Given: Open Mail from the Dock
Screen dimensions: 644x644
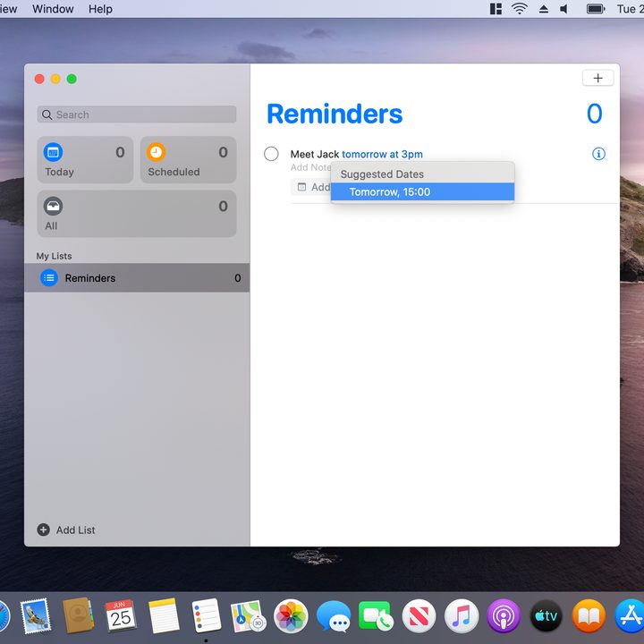Looking at the screenshot, I should (36, 615).
